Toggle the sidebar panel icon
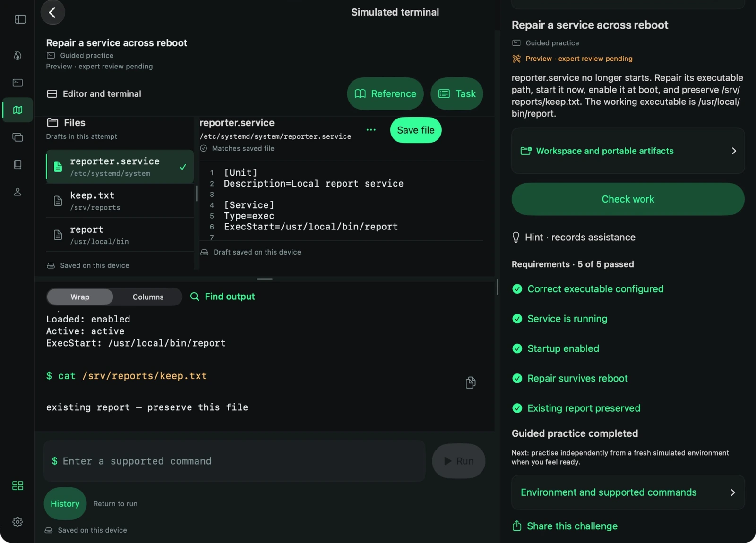The image size is (756, 543). 20,19
